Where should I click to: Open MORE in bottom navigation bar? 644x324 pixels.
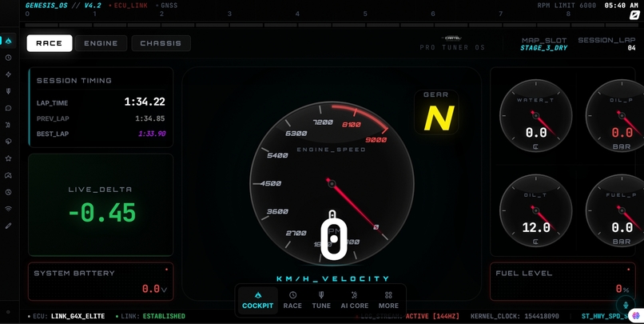click(x=388, y=301)
